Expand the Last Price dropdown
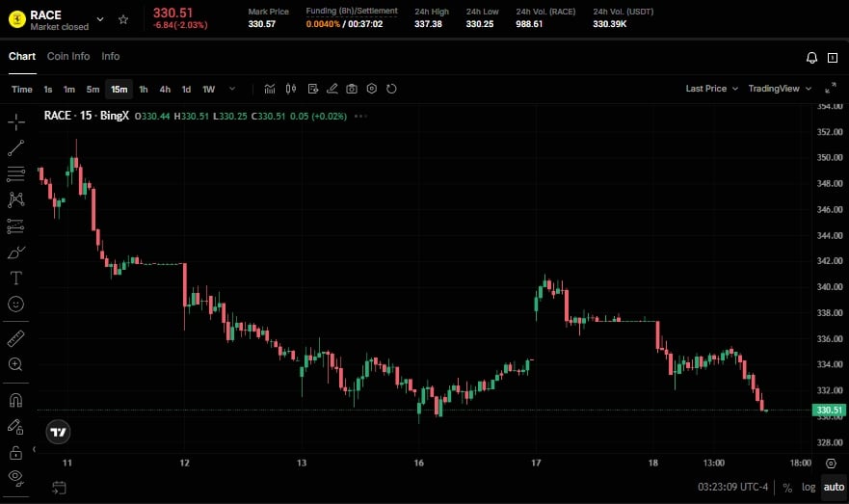The image size is (849, 504). [x=711, y=89]
